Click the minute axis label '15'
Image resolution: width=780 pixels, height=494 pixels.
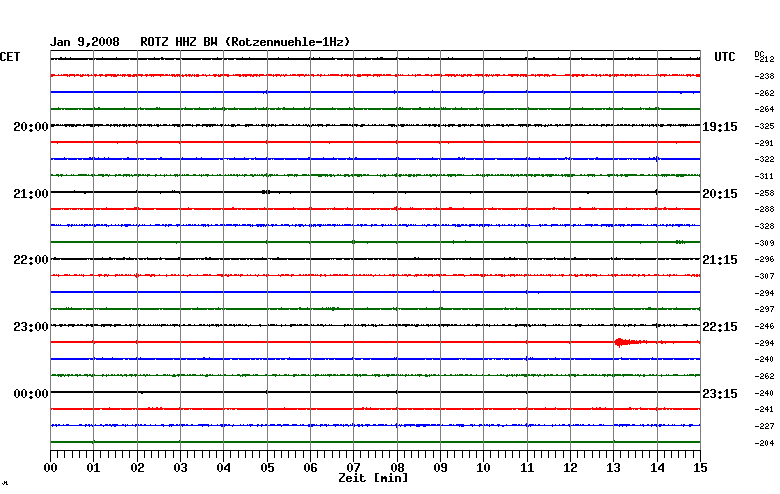(700, 468)
